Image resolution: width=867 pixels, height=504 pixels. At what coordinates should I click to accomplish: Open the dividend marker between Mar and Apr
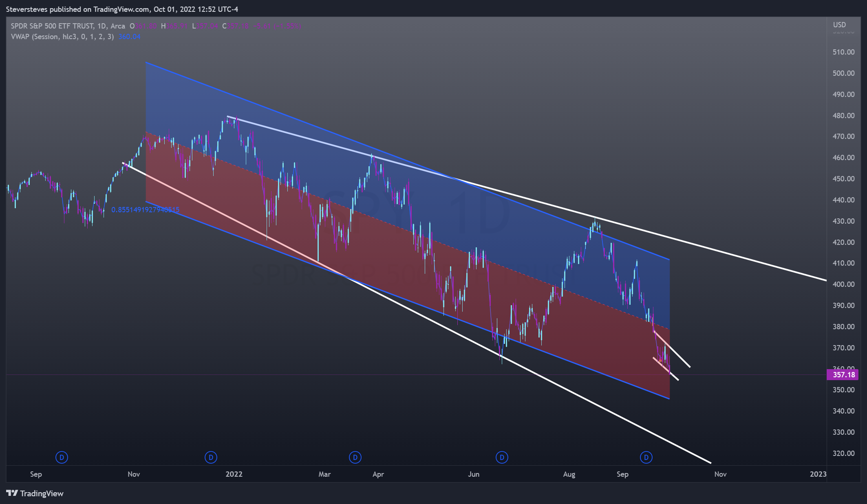[x=355, y=458]
